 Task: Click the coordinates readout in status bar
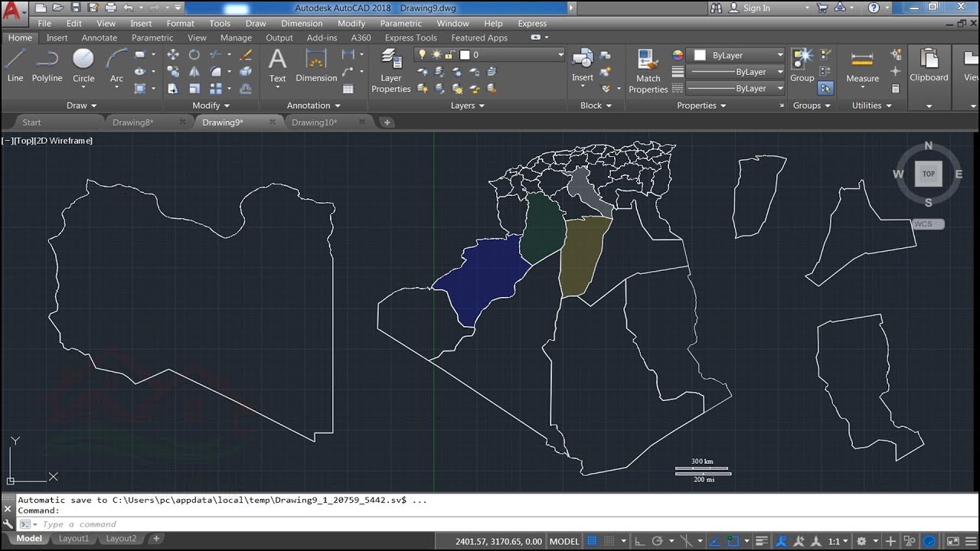(x=499, y=541)
